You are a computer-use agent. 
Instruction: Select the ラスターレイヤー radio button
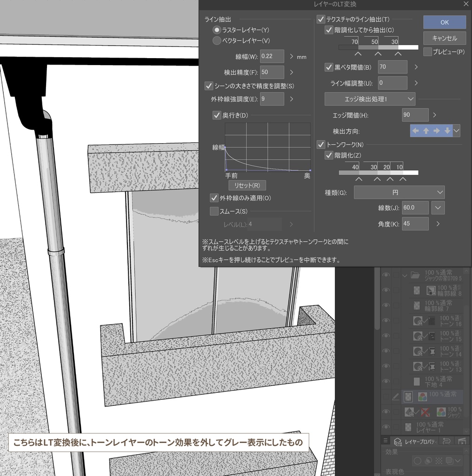[217, 30]
